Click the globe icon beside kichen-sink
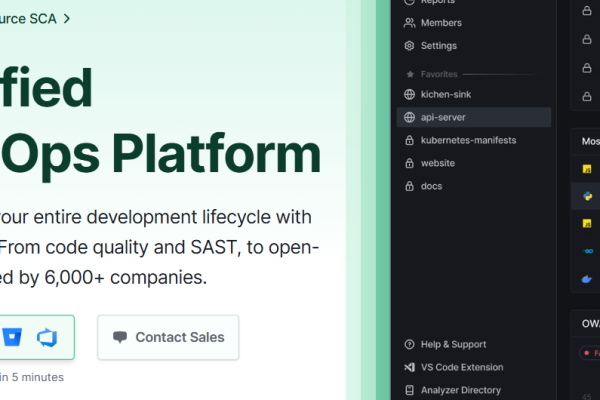 [409, 95]
